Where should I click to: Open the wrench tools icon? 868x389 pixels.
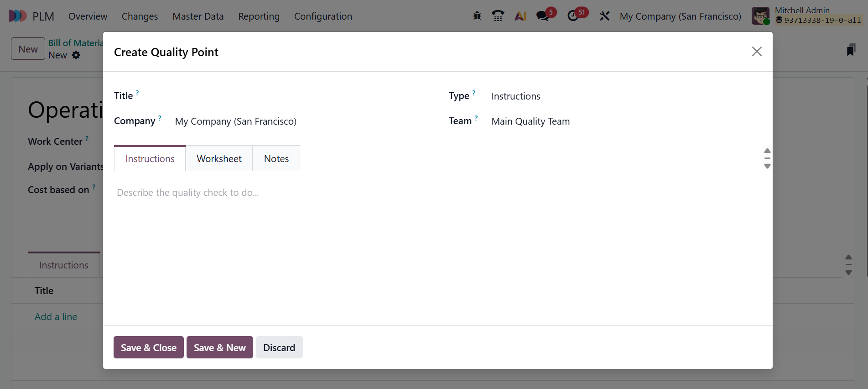[604, 16]
